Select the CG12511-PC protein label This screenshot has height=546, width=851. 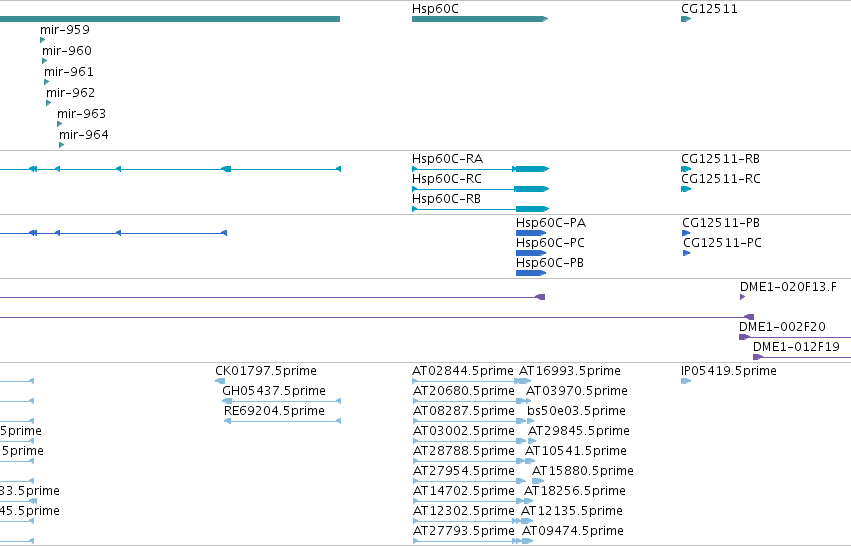click(722, 243)
